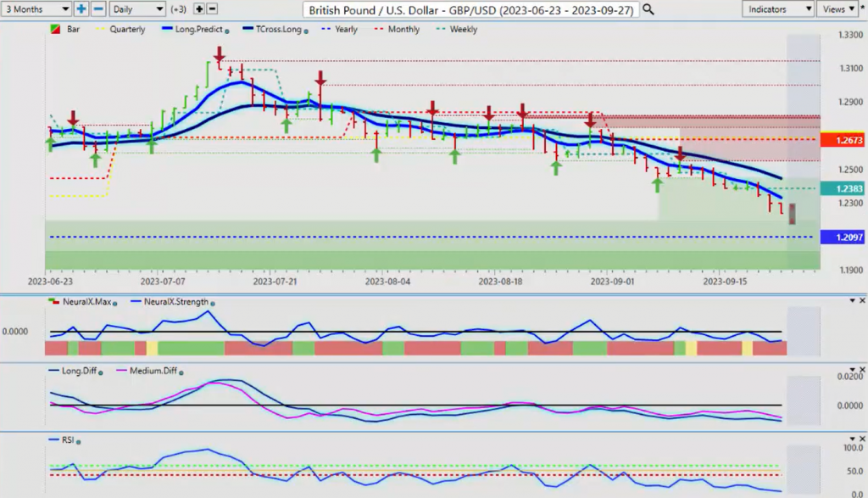Click the teal 1.2383 price label
Screen dimensions: 868x498
click(842, 189)
